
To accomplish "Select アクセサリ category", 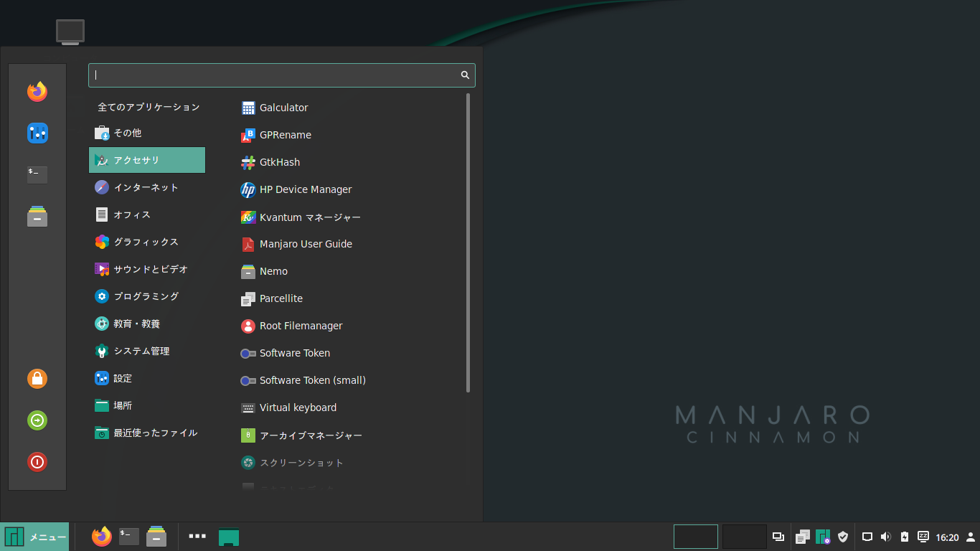I will [x=147, y=160].
